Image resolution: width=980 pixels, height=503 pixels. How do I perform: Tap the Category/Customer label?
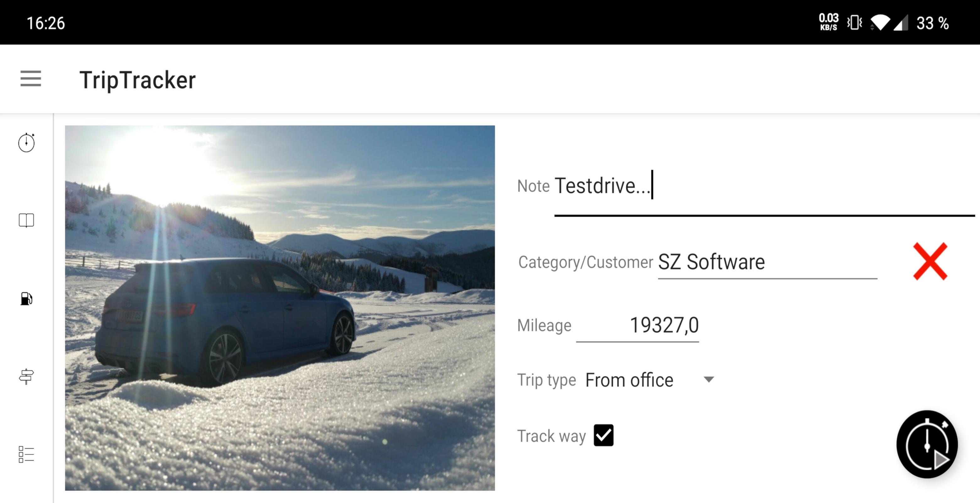[x=585, y=263]
